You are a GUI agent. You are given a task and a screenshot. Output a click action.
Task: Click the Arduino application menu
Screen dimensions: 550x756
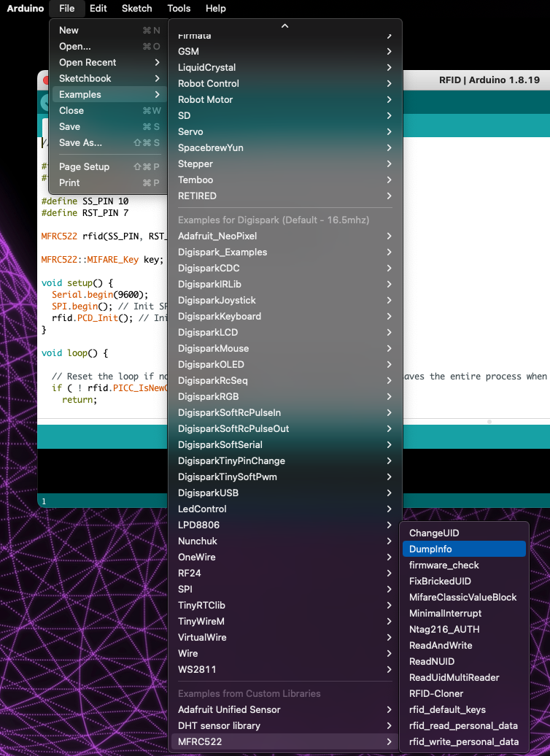[x=25, y=8]
